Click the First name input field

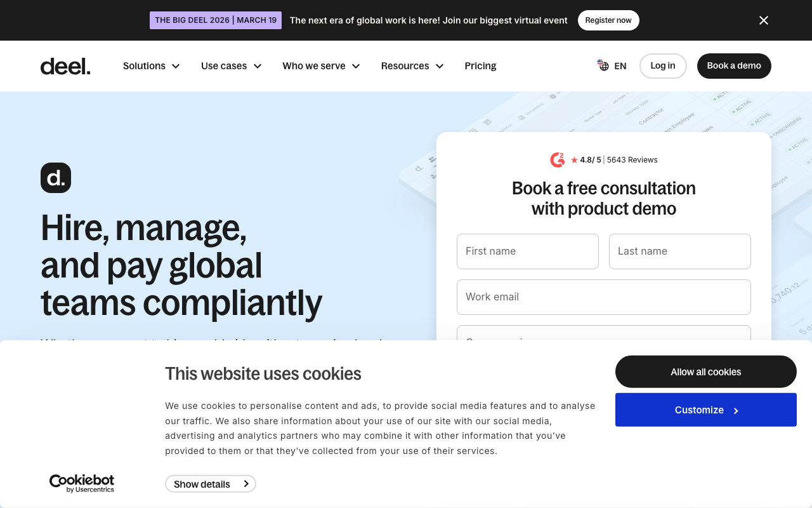(528, 251)
